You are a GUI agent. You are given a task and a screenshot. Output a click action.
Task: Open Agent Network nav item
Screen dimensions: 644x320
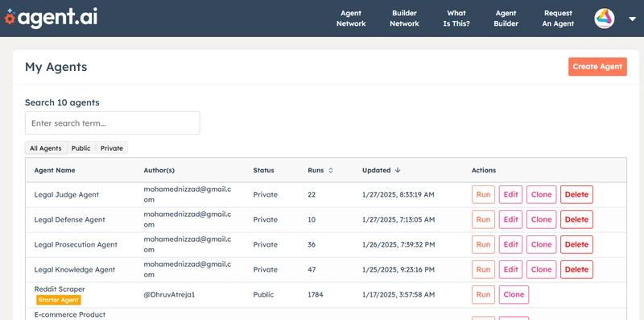pyautogui.click(x=351, y=19)
